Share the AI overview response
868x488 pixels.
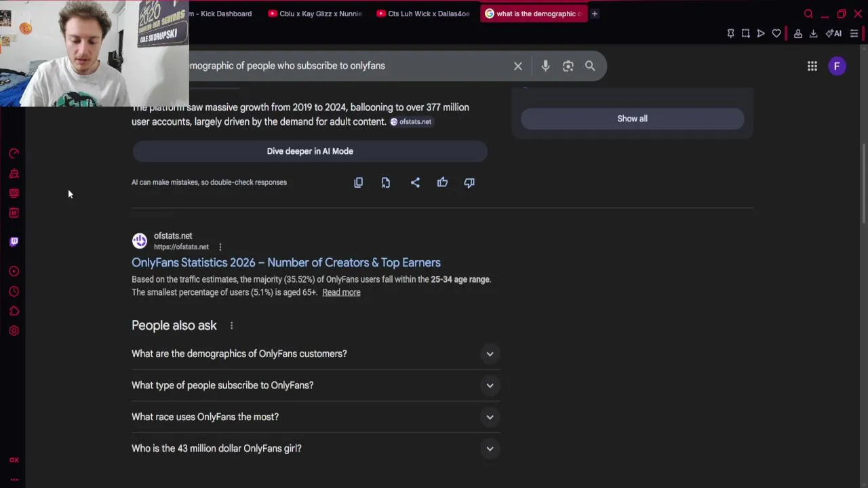pyautogui.click(x=415, y=182)
